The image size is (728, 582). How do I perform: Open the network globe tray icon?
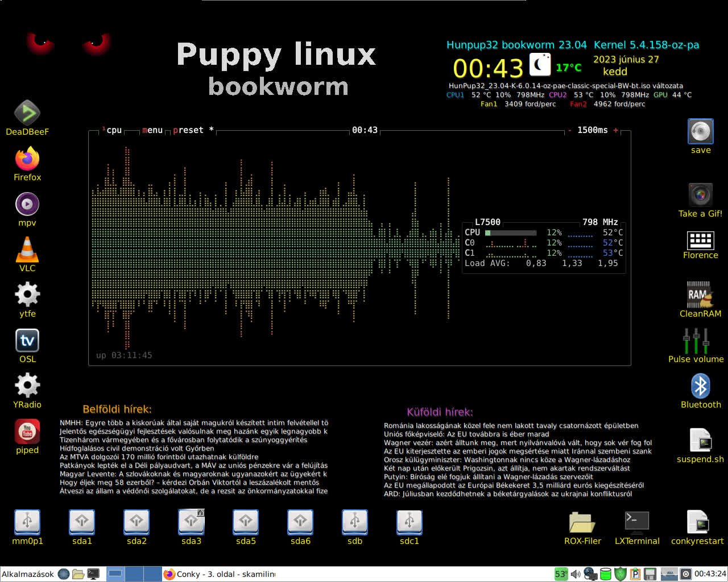[590, 574]
